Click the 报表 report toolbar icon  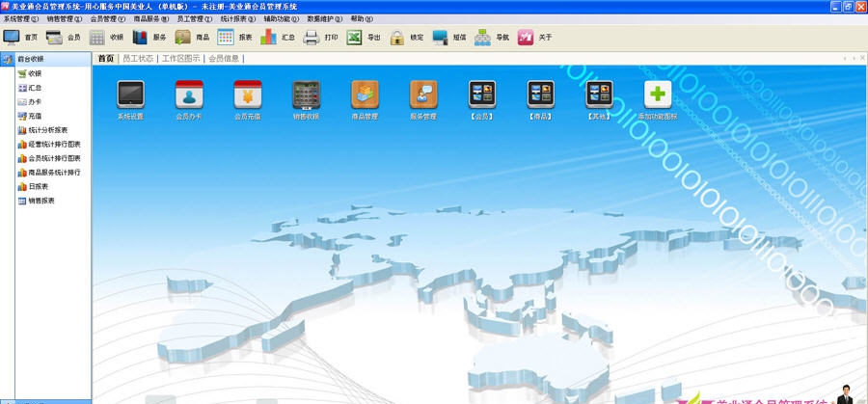coord(226,37)
